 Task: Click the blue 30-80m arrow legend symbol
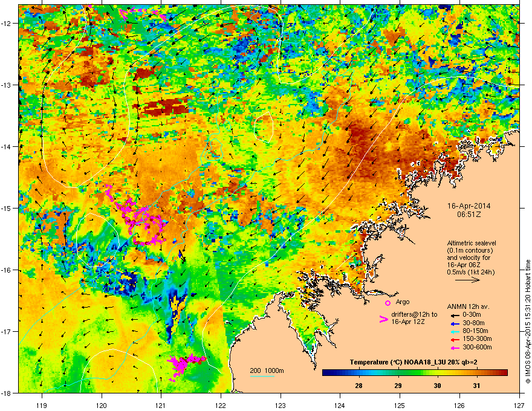pos(455,323)
